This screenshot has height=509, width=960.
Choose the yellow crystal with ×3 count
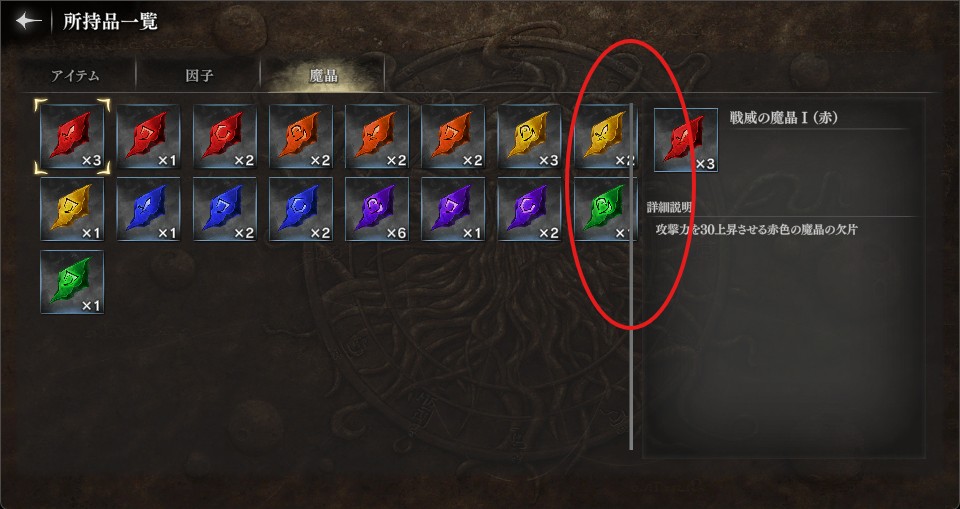pos(529,137)
